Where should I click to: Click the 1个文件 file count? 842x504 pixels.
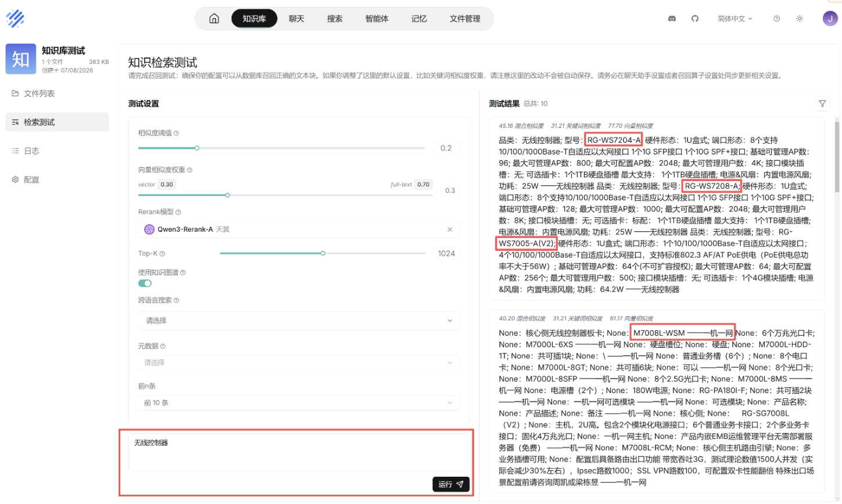(x=52, y=62)
